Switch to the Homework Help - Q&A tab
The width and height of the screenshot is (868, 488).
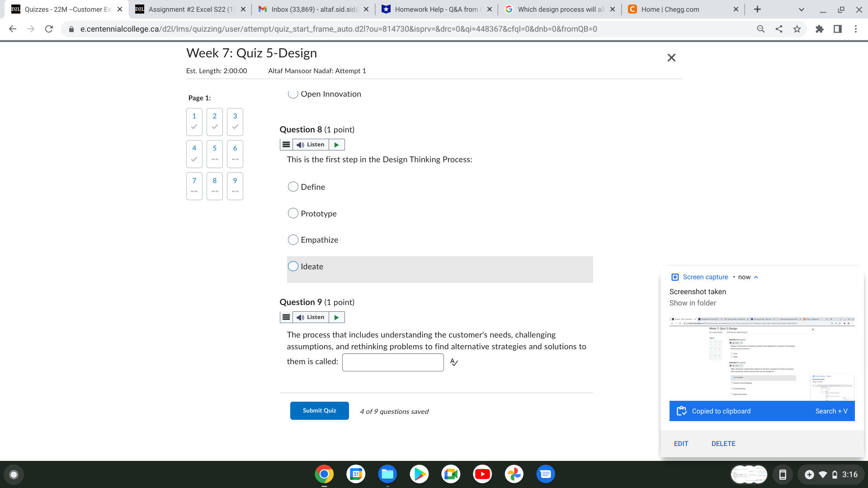pyautogui.click(x=434, y=9)
